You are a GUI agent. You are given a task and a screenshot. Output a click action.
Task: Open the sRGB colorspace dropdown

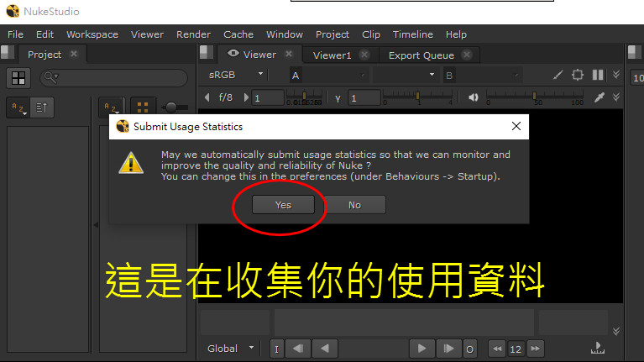tap(236, 75)
